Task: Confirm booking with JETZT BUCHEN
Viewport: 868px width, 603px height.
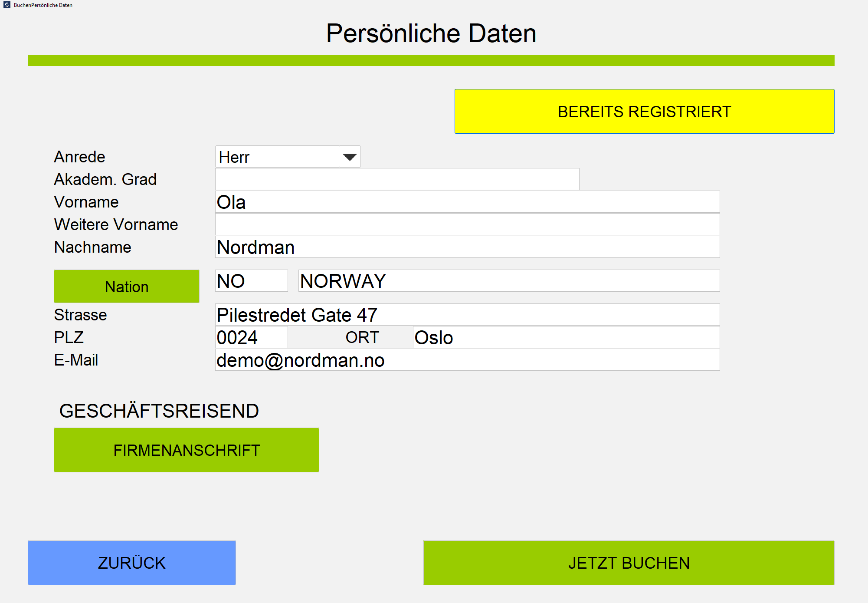Action: pos(629,563)
